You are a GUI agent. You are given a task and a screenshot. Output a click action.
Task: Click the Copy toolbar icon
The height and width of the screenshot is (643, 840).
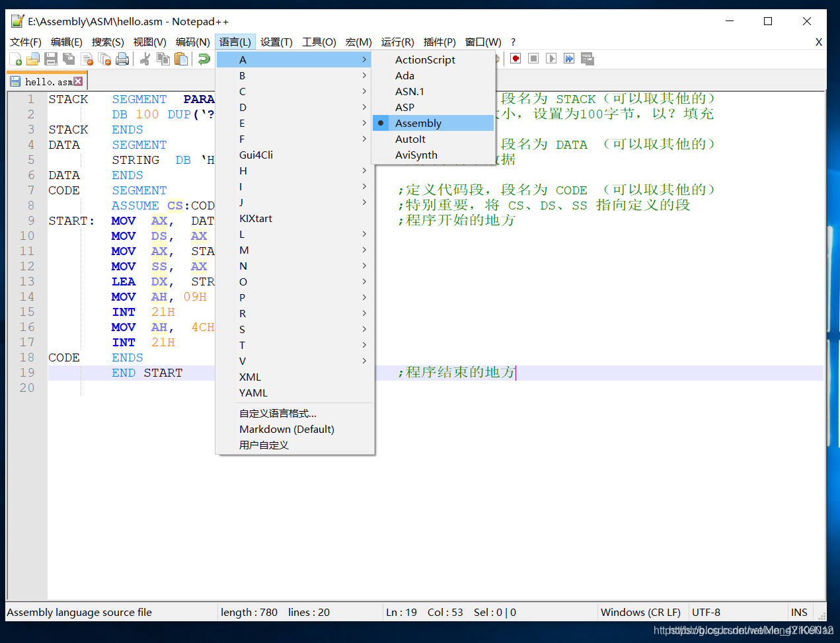[163, 59]
